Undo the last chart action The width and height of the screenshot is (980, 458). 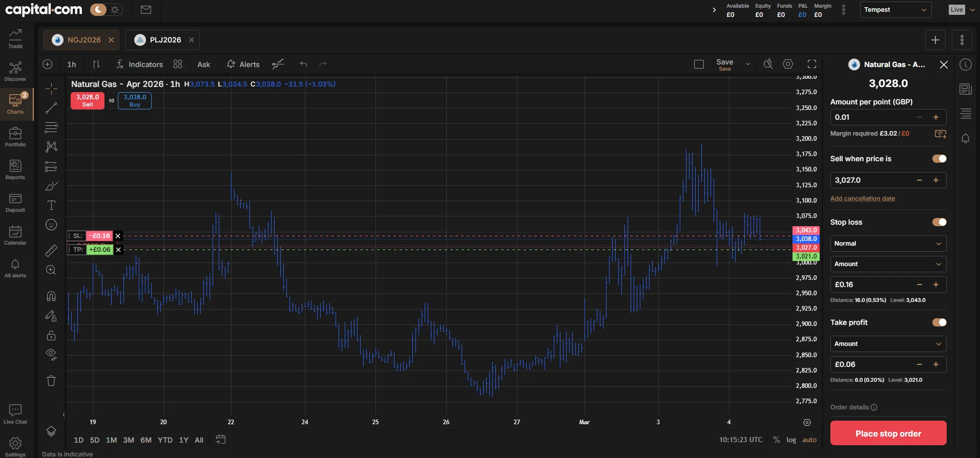coord(303,64)
